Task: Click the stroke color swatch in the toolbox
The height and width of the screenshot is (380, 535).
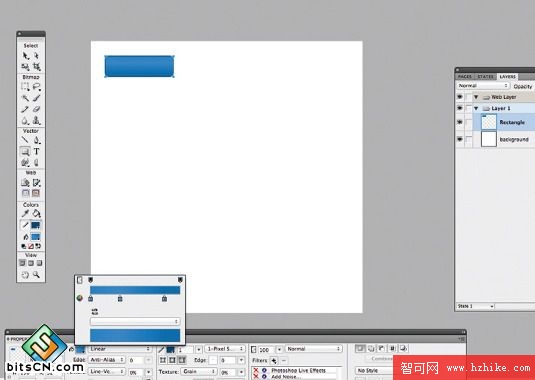Action: 35,225
